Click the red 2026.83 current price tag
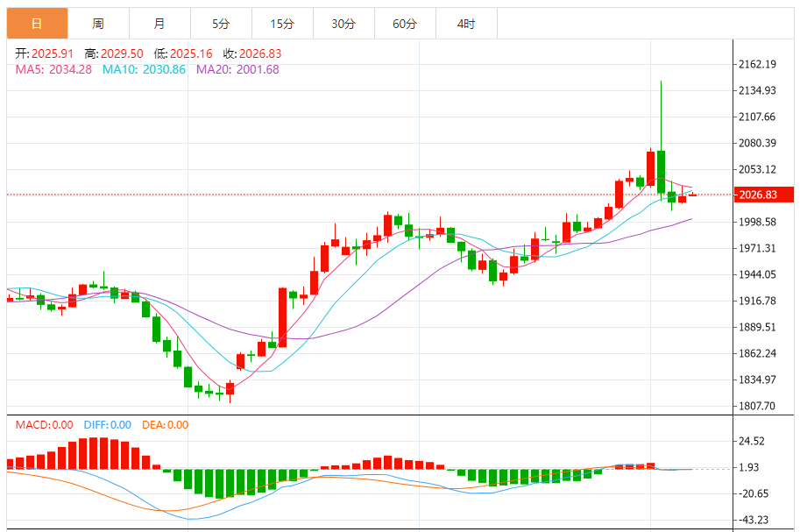 pyautogui.click(x=764, y=195)
